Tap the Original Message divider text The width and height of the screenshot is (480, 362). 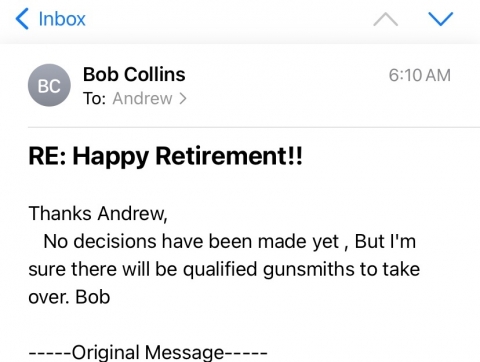(148, 353)
